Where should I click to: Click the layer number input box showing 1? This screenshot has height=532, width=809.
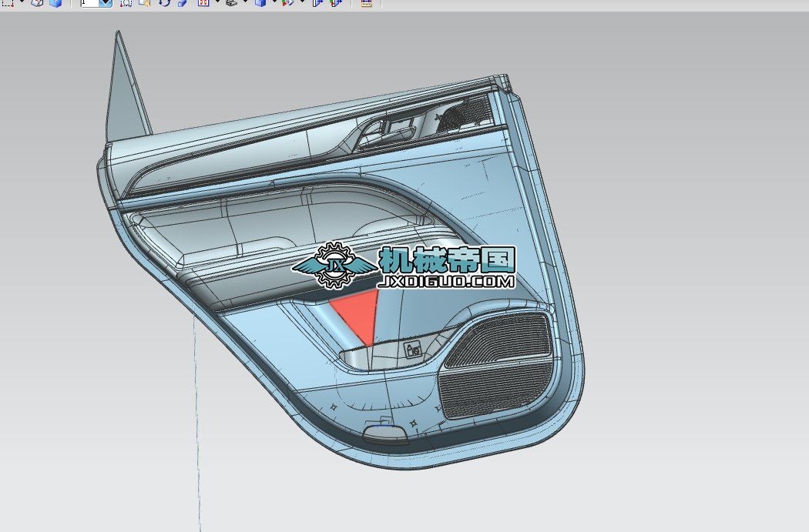point(90,2)
